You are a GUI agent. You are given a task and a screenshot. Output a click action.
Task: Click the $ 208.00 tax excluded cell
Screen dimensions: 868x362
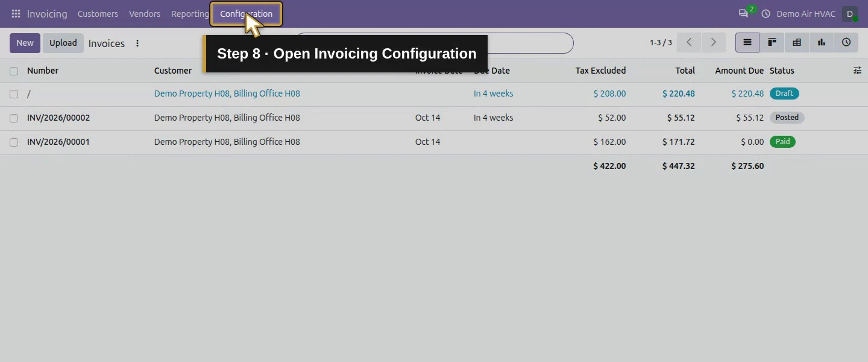point(609,94)
